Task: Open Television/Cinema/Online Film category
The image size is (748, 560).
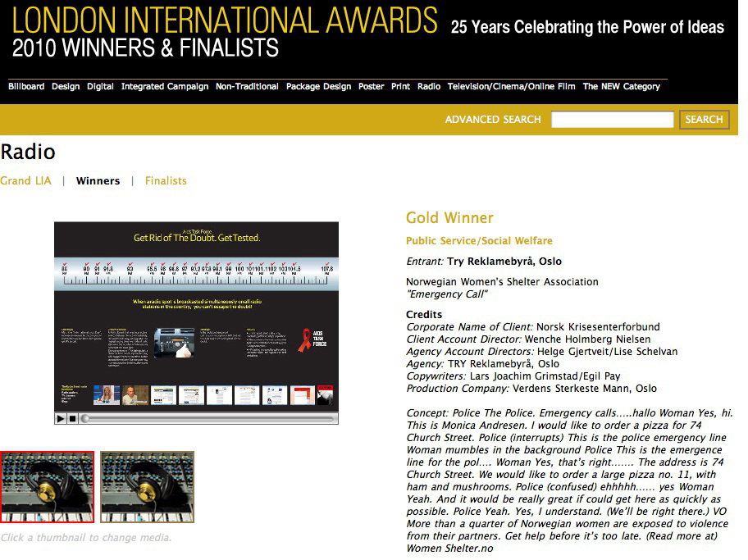Action: 512,86
